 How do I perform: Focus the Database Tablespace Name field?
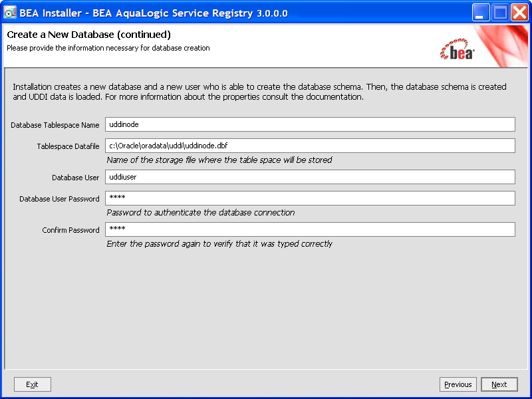[x=310, y=124]
